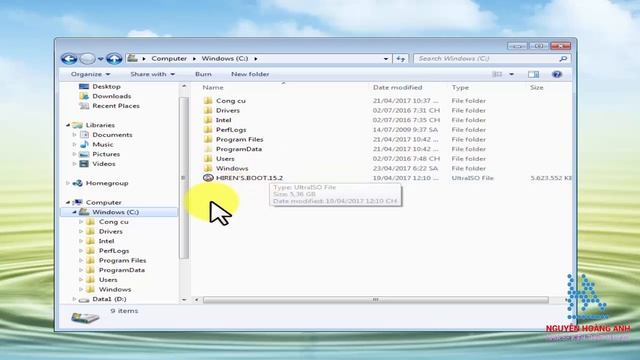Click the HIREN'S.BOOT.15.2 file name
Screen dimensions: 640x360
click(x=249, y=178)
